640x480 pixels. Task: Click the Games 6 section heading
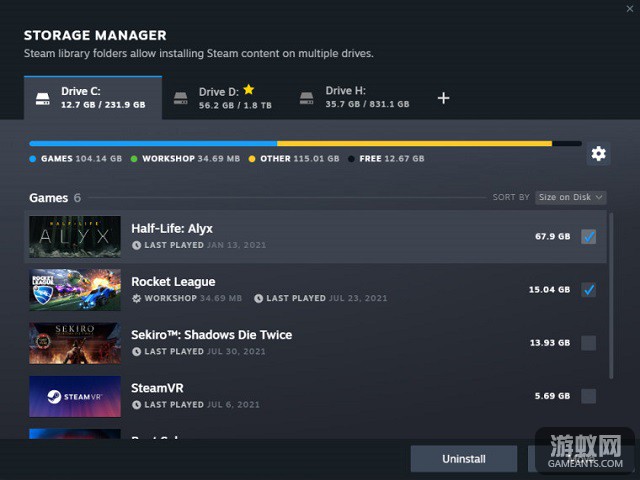pos(55,198)
